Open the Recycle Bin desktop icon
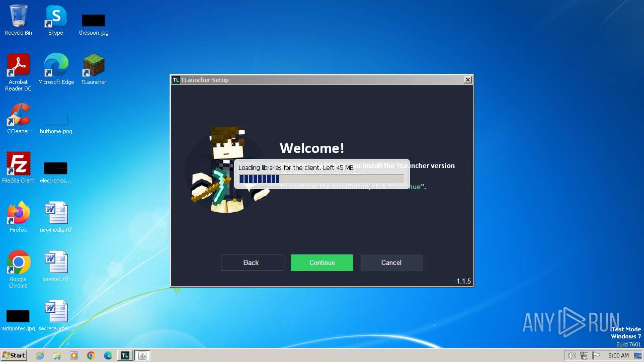Image resolution: width=644 pixels, height=362 pixels. point(18,20)
